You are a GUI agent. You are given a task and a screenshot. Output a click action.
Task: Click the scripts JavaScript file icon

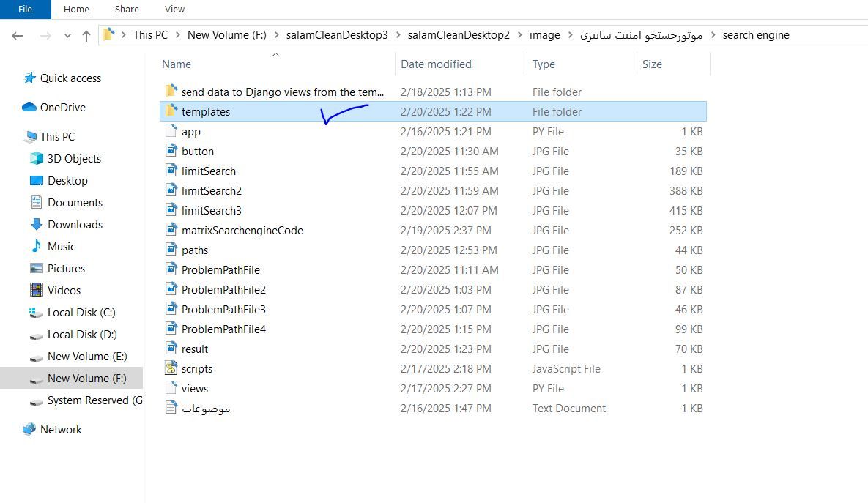pyautogui.click(x=171, y=369)
